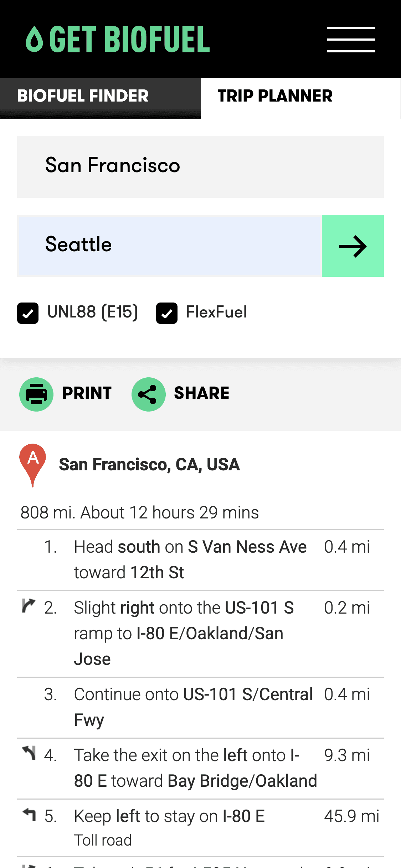401x868 pixels.
Task: Select the Trip Planner tab
Action: 275,96
